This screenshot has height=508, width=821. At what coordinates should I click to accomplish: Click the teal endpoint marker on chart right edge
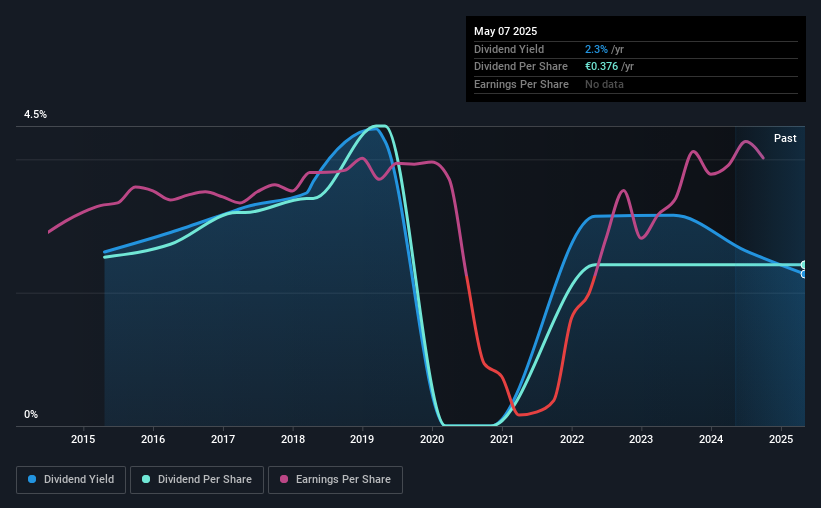[804, 265]
